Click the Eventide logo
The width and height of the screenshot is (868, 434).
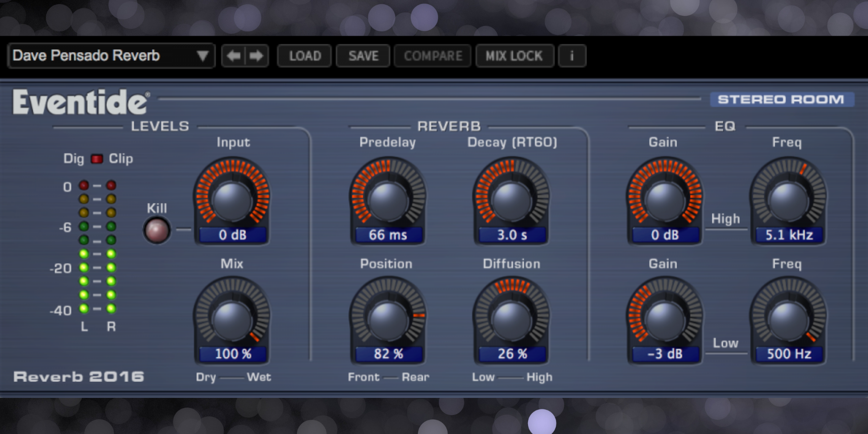click(x=81, y=102)
